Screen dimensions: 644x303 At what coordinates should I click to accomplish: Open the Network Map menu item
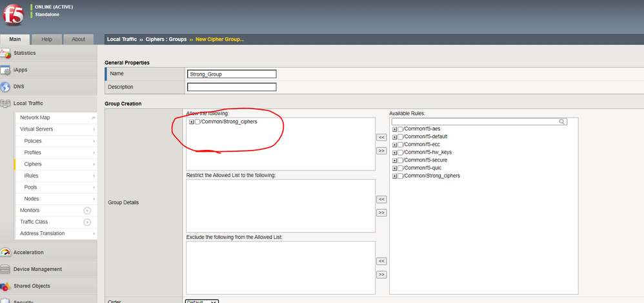click(55, 118)
